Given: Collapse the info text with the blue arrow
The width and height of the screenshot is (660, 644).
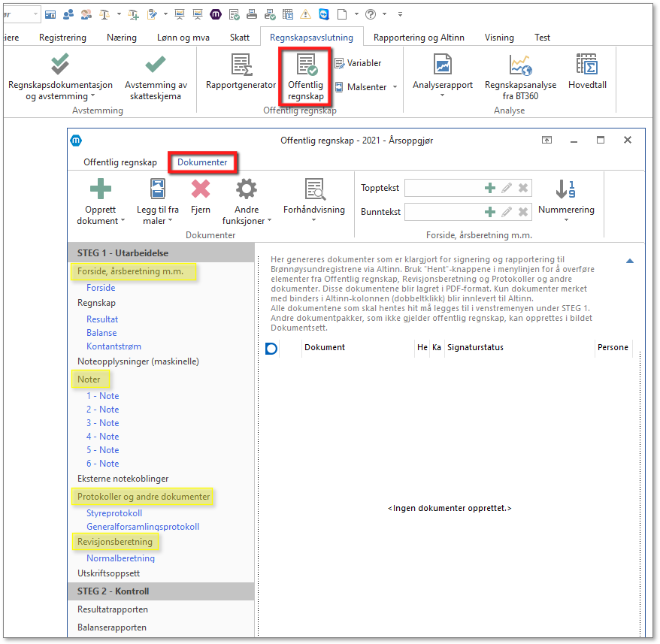Looking at the screenshot, I should point(630,261).
